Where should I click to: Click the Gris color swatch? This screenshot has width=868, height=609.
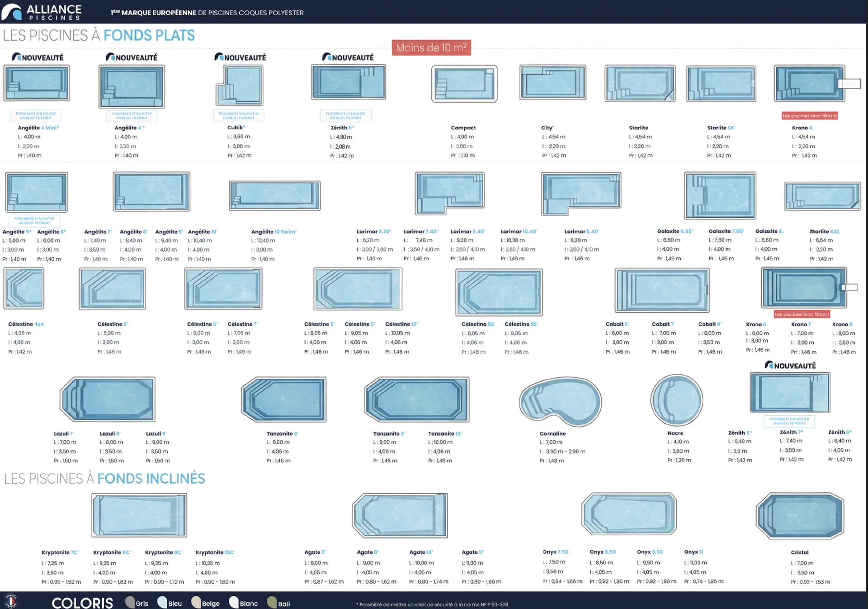(x=130, y=602)
